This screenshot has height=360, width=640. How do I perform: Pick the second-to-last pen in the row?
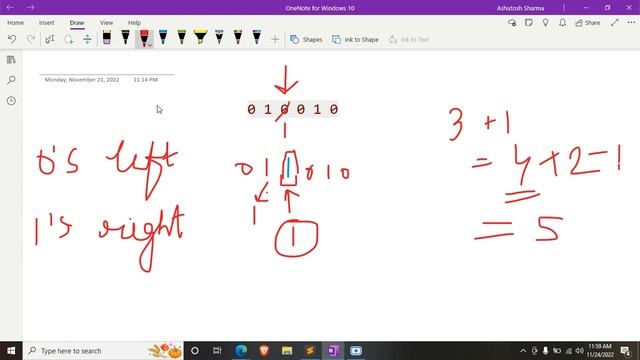tap(238, 38)
